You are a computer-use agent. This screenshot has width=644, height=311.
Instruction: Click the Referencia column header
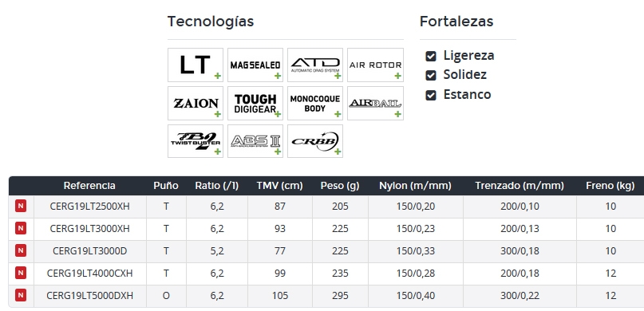89,186
